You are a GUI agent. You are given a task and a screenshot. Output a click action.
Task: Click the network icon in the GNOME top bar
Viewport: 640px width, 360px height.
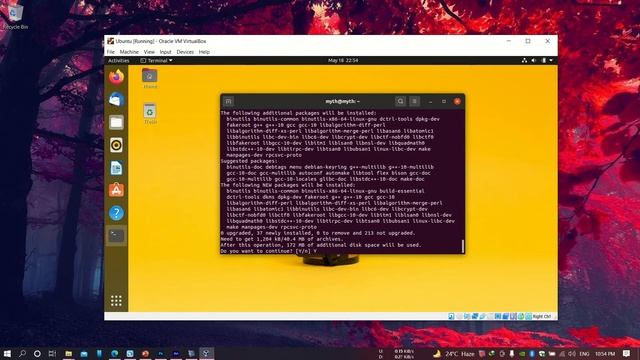(x=524, y=60)
